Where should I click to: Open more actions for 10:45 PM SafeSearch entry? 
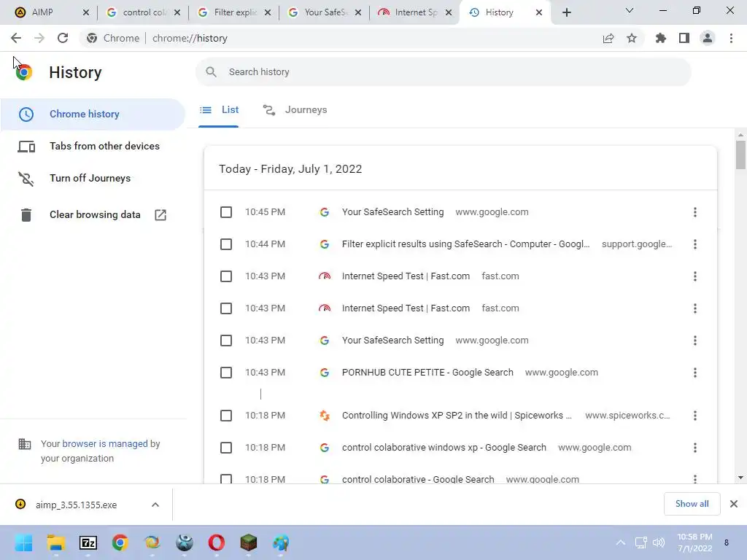695,212
